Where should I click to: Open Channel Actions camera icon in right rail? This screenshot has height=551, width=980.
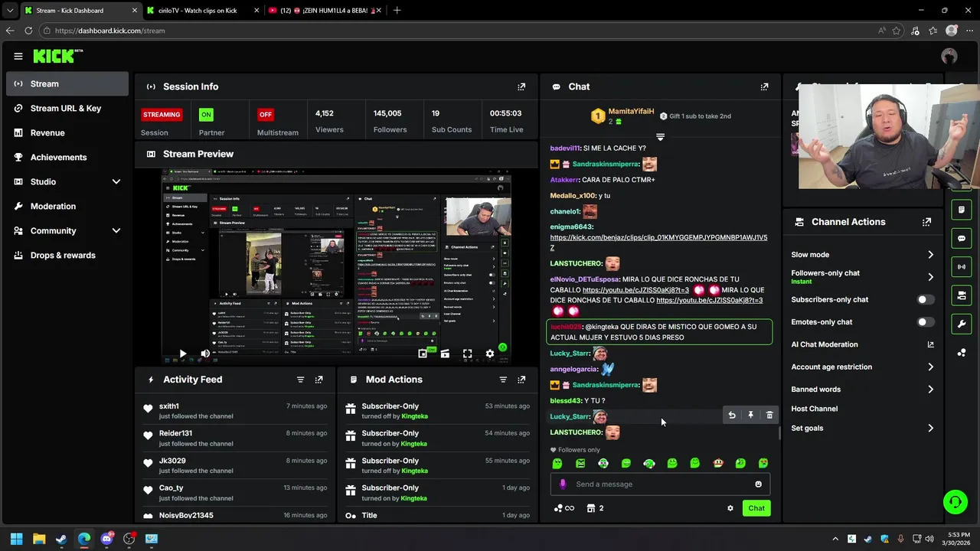pyautogui.click(x=962, y=295)
